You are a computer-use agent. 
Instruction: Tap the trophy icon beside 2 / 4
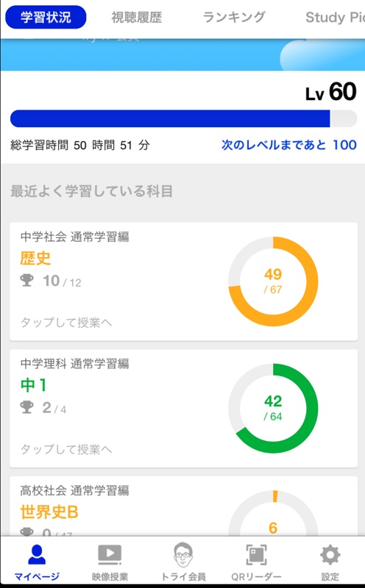pos(26,407)
